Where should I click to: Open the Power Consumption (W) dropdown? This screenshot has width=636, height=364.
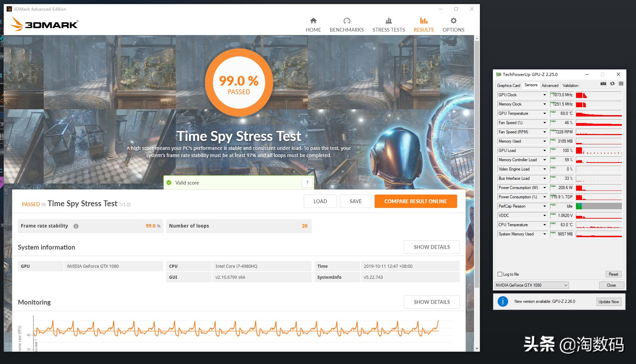coord(545,188)
